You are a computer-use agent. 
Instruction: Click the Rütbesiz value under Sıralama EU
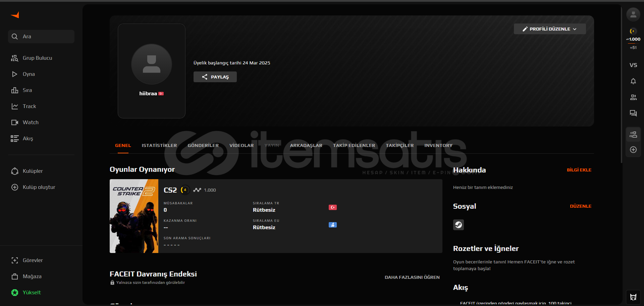(264, 227)
